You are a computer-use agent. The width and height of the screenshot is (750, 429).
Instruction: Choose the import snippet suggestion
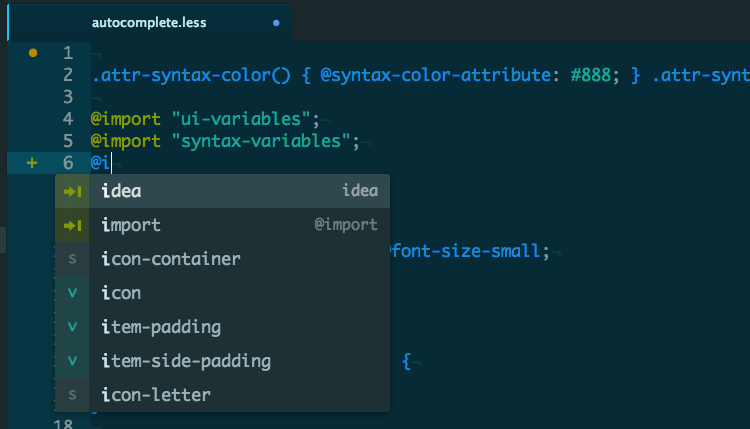222,225
